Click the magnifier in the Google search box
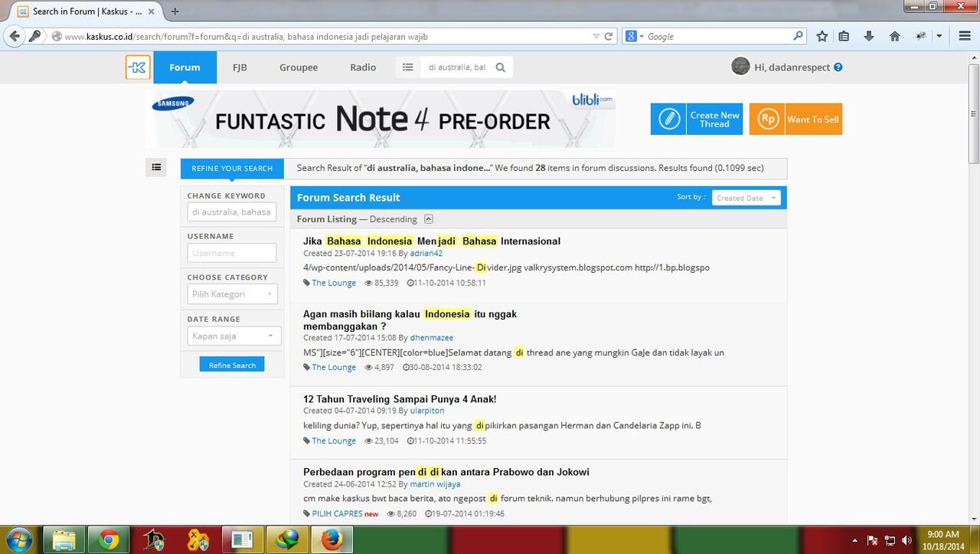Viewport: 980px width, 554px height. pyautogui.click(x=798, y=36)
